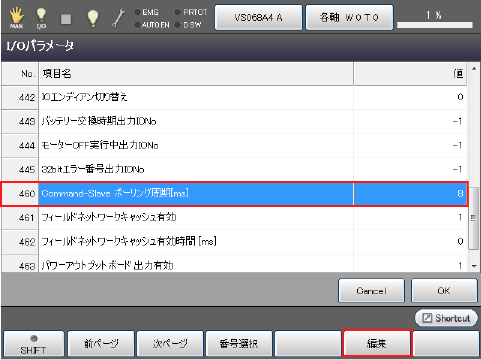481x360 pixels.
Task: Click the VS068A4 A robot button
Action: point(258,17)
